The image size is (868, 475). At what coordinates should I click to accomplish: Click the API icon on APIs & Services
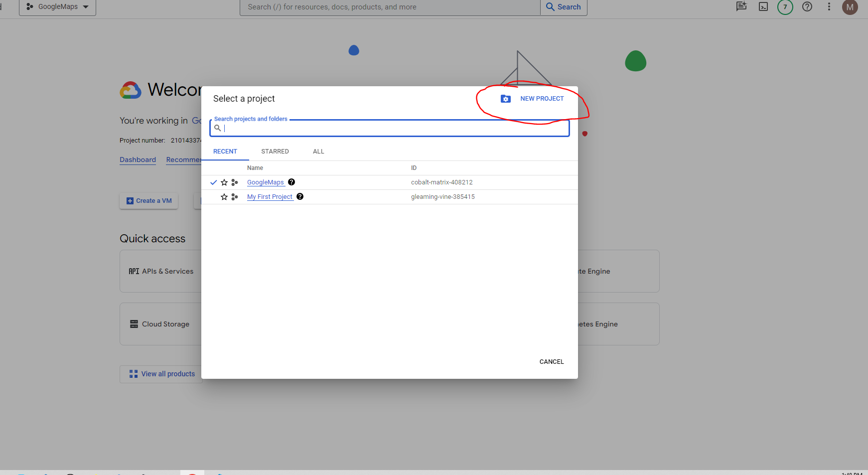tap(134, 271)
